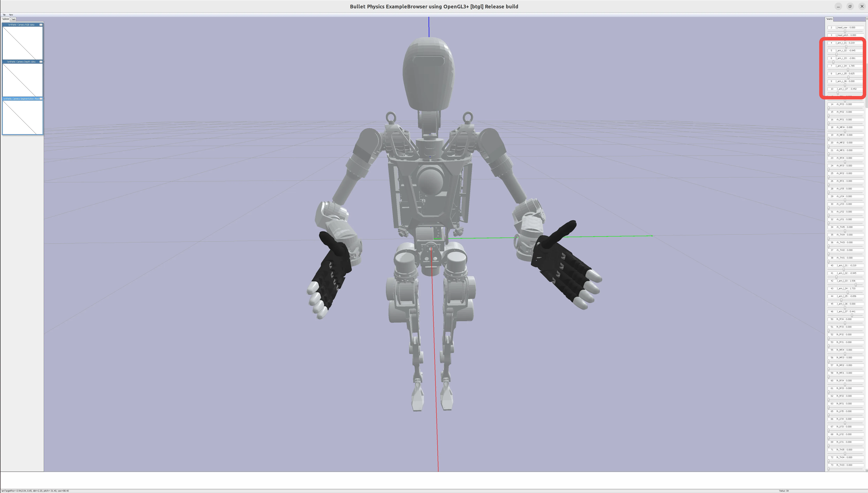The height and width of the screenshot is (493, 868).
Task: Click the 'J_arm_r_04 : 1.765' label
Action: pyautogui.click(x=845, y=66)
